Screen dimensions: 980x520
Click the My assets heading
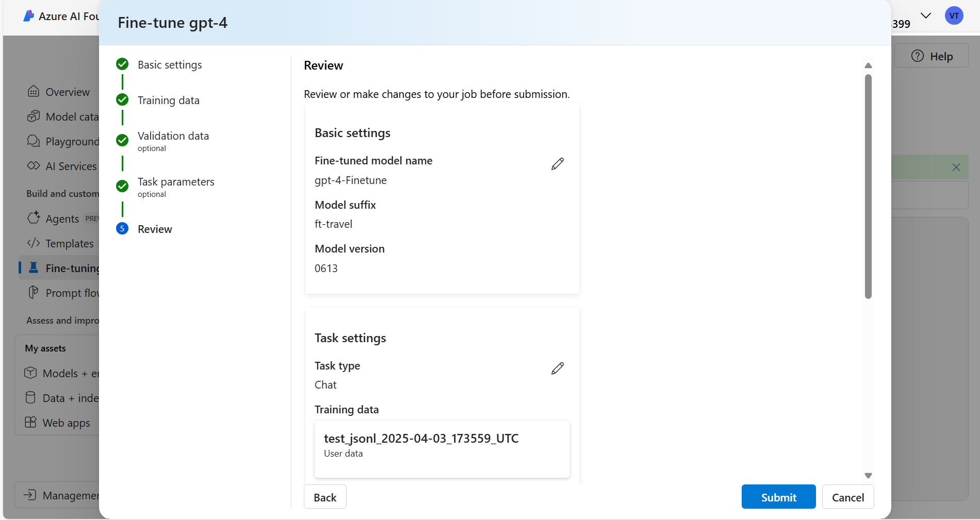[x=45, y=348]
